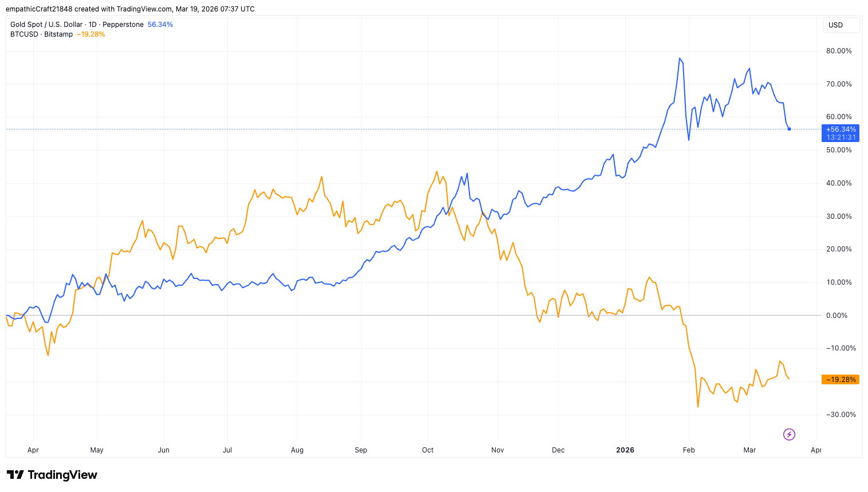This screenshot has height=492, width=868.
Task: Click the blue 56.34% legend value
Action: tap(160, 25)
